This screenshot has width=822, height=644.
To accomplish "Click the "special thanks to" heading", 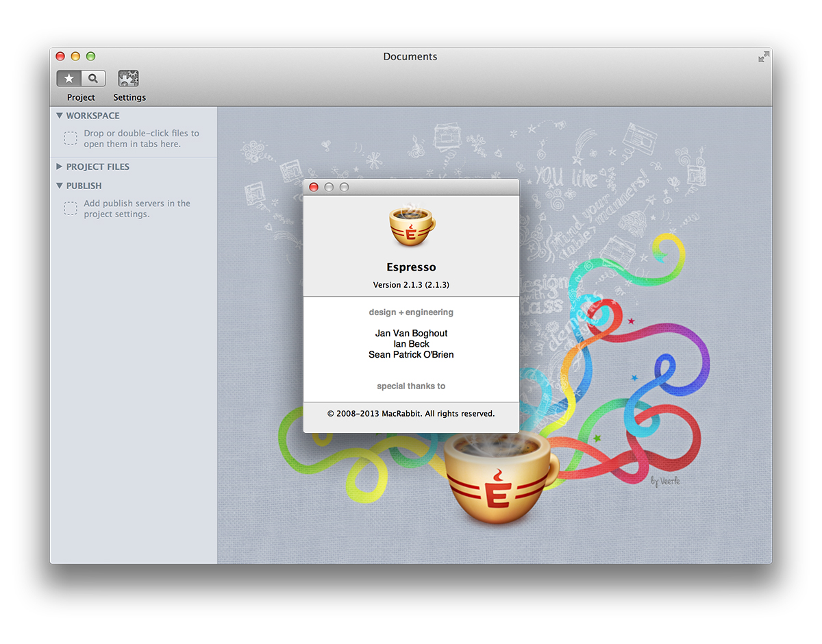I will point(411,386).
